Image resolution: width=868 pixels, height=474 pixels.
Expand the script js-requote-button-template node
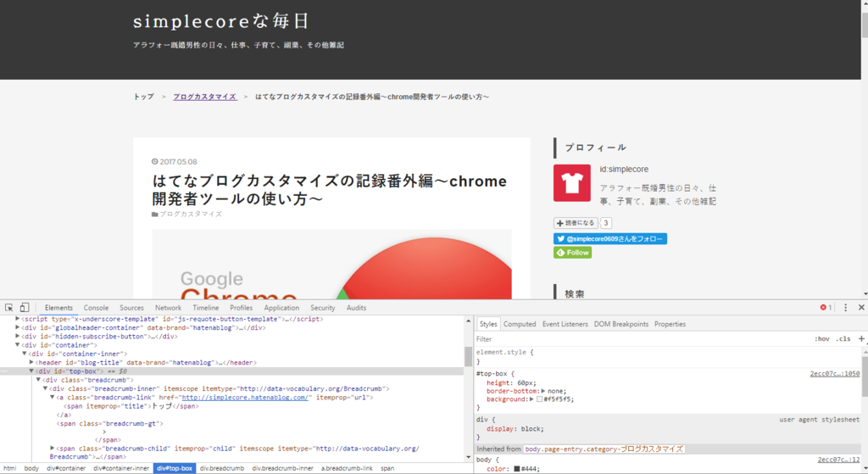tap(18, 319)
